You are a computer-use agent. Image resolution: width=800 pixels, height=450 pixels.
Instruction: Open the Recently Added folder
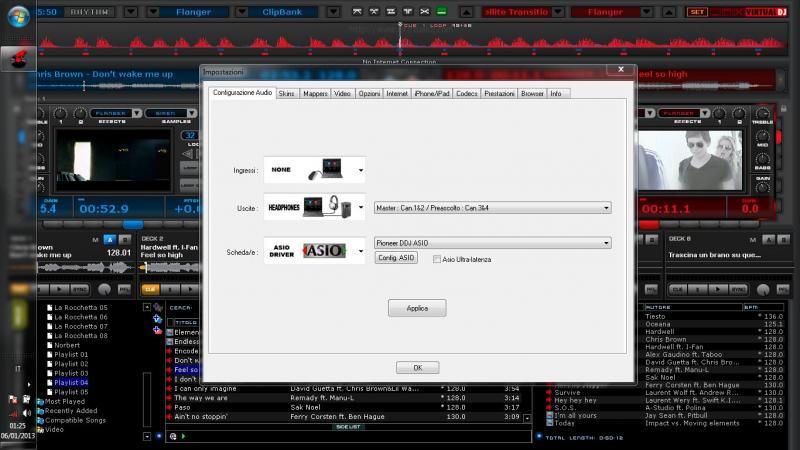[x=70, y=410]
